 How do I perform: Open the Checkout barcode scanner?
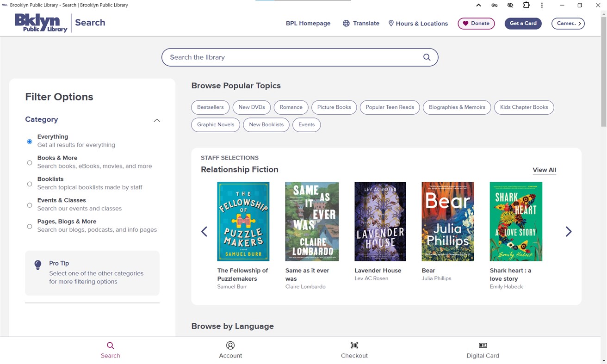tap(354, 350)
